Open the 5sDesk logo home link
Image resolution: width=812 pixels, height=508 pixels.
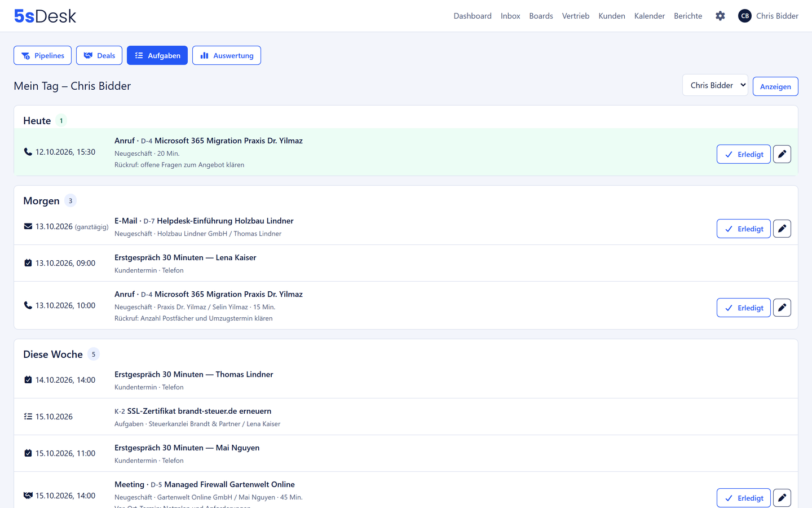pos(45,16)
